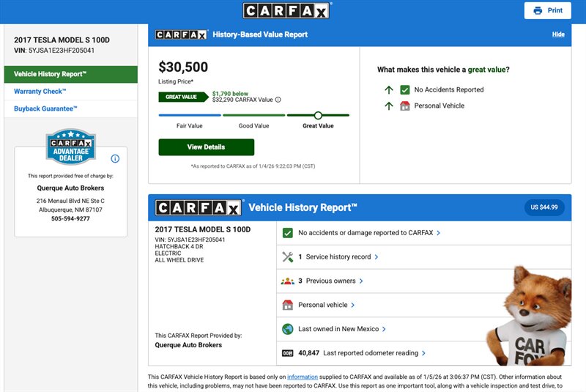Image resolution: width=586 pixels, height=392 pixels.
Task: Click the previous owners people icon
Action: [x=287, y=281]
